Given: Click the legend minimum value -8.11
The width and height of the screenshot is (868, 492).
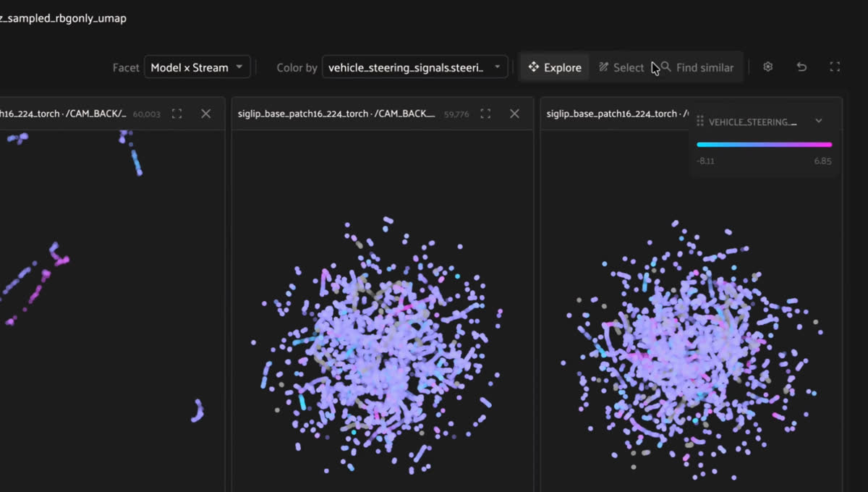Looking at the screenshot, I should tap(705, 161).
